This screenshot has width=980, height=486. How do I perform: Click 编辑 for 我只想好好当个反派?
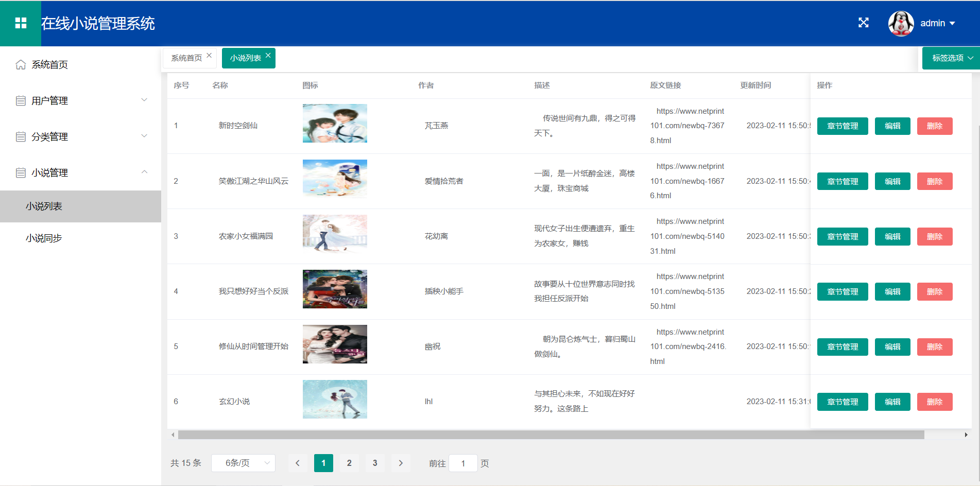[892, 291]
